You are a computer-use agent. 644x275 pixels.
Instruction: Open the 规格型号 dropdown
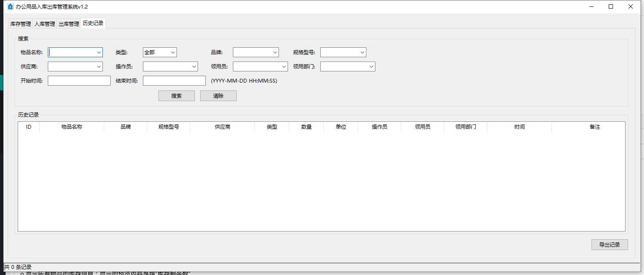click(362, 53)
